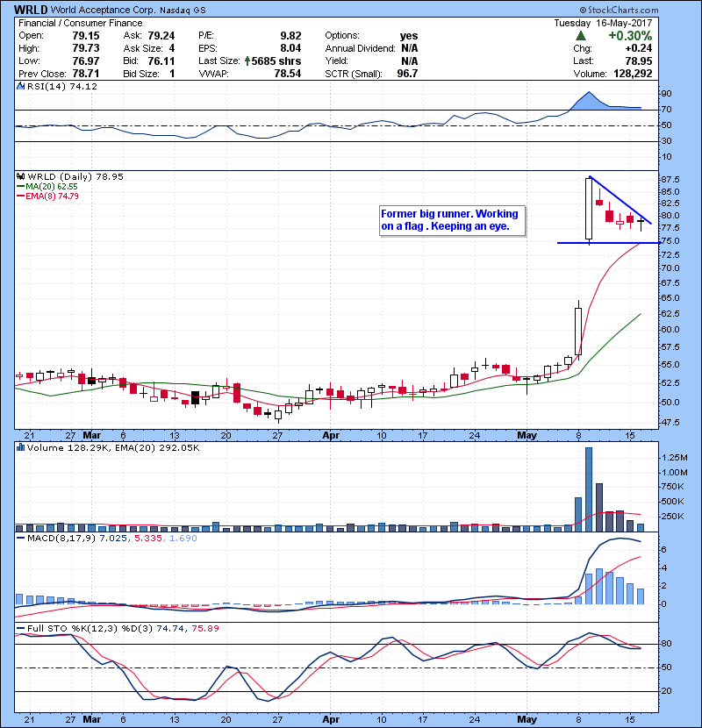Click the header Volume value 128,292
Viewport: 702px width, 728px height.
pyautogui.click(x=633, y=74)
